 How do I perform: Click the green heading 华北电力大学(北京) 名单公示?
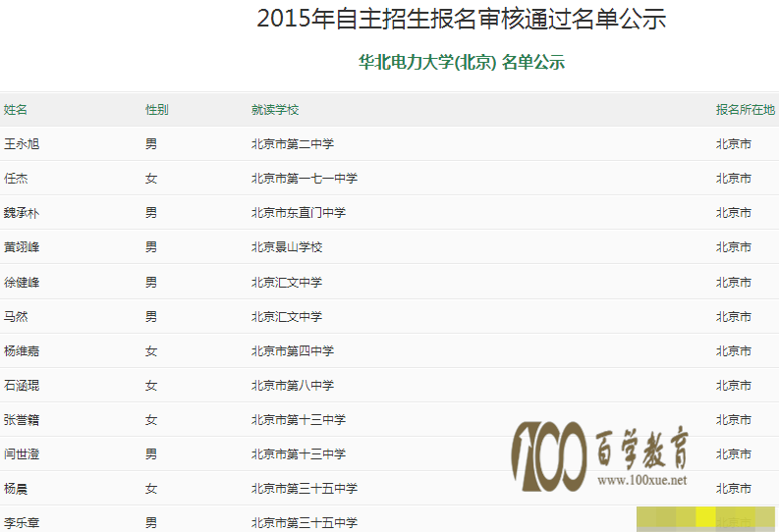click(x=462, y=62)
